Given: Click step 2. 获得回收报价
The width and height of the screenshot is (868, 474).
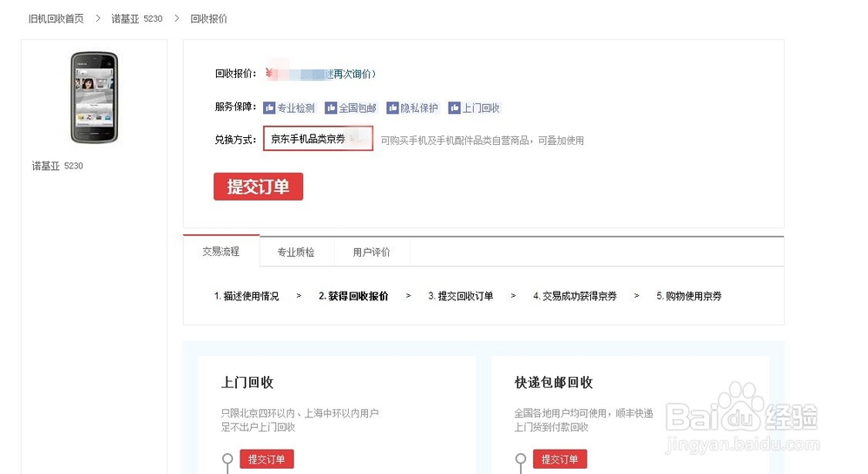Looking at the screenshot, I should click(354, 296).
